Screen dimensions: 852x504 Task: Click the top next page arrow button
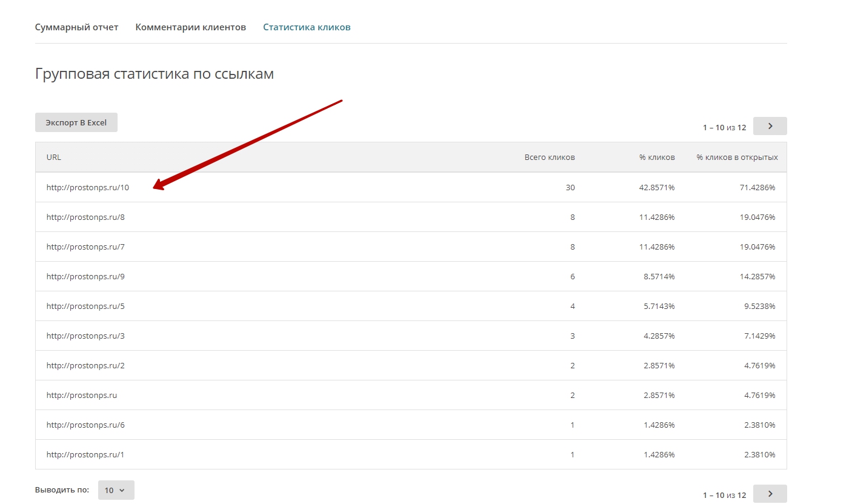(770, 126)
